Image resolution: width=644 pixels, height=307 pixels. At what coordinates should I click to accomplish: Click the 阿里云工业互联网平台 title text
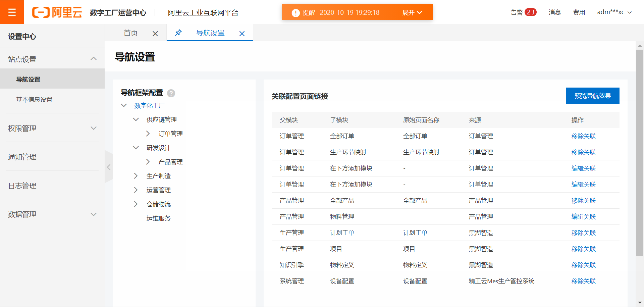click(x=203, y=13)
